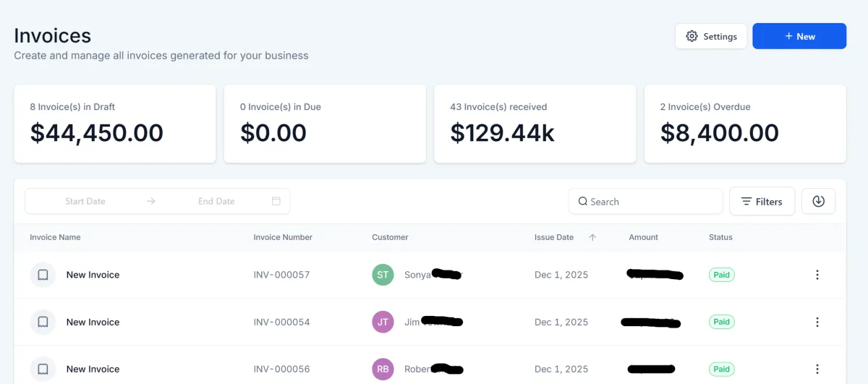Click the calendar icon in date range
This screenshot has height=384, width=868.
pos(276,201)
